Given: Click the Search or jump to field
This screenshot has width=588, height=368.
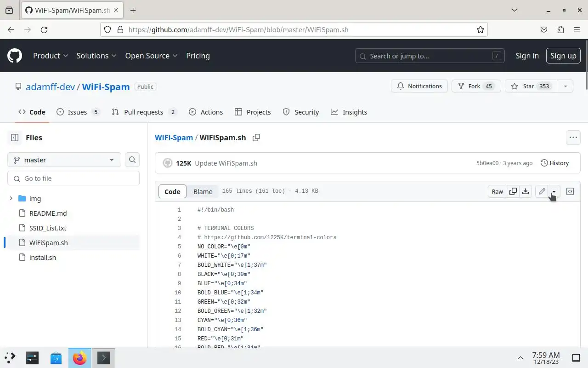Looking at the screenshot, I should pyautogui.click(x=430, y=56).
